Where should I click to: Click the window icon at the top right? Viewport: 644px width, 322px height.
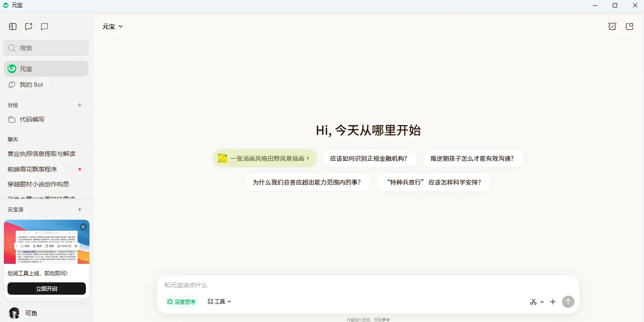[x=630, y=26]
